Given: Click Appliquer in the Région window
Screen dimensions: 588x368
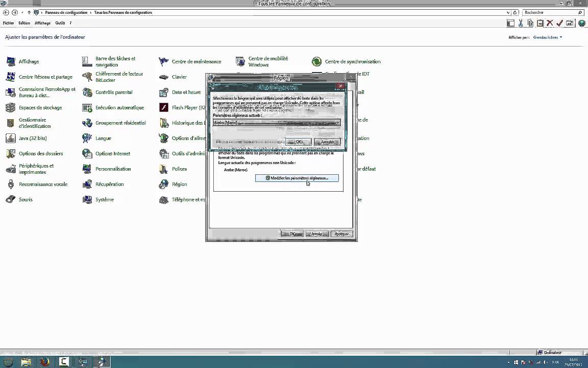Looking at the screenshot, I should pyautogui.click(x=341, y=234).
